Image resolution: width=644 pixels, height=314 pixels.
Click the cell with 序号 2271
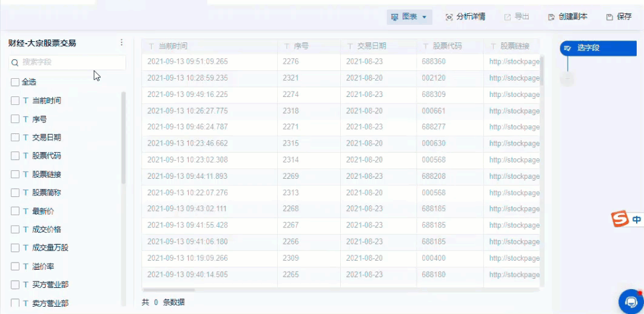(x=309, y=127)
